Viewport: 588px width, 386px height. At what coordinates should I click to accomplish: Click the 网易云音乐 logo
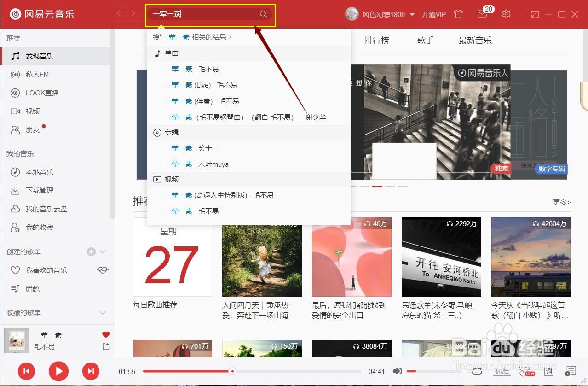click(41, 14)
